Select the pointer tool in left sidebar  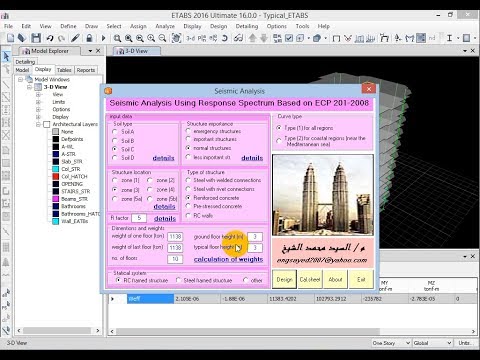pos(6,56)
